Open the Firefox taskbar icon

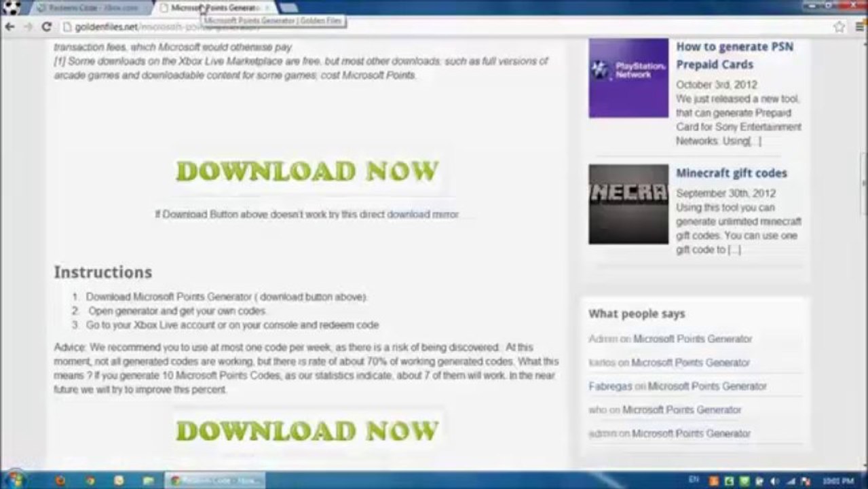tap(60, 480)
